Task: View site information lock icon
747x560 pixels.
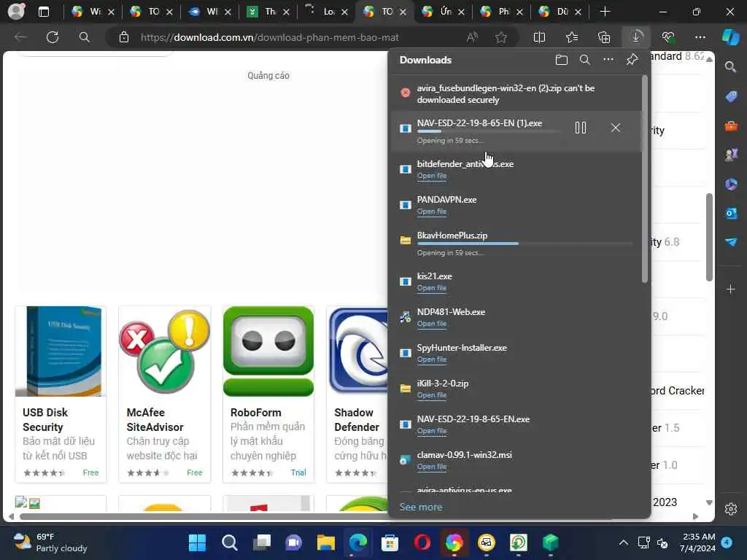Action: click(x=124, y=37)
